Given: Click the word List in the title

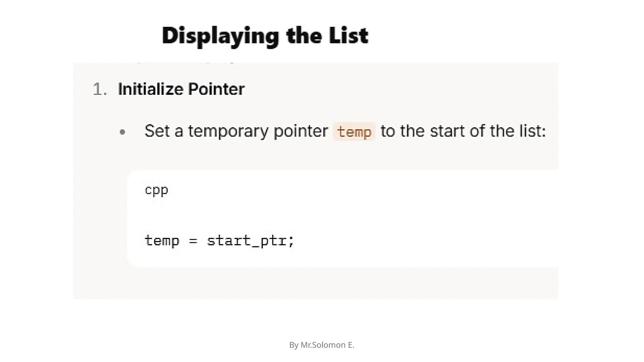Looking at the screenshot, I should 348,36.
